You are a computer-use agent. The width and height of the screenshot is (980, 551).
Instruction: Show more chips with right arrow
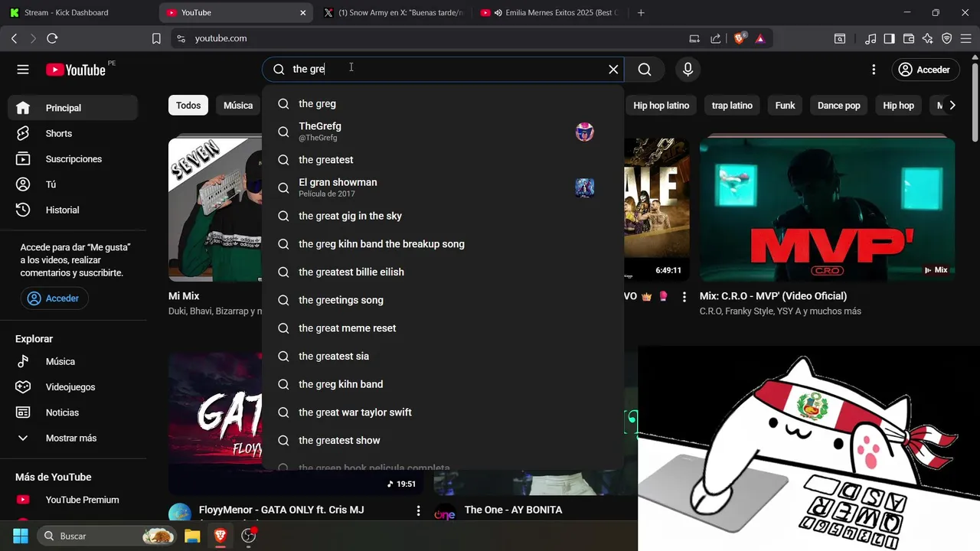[x=952, y=106]
